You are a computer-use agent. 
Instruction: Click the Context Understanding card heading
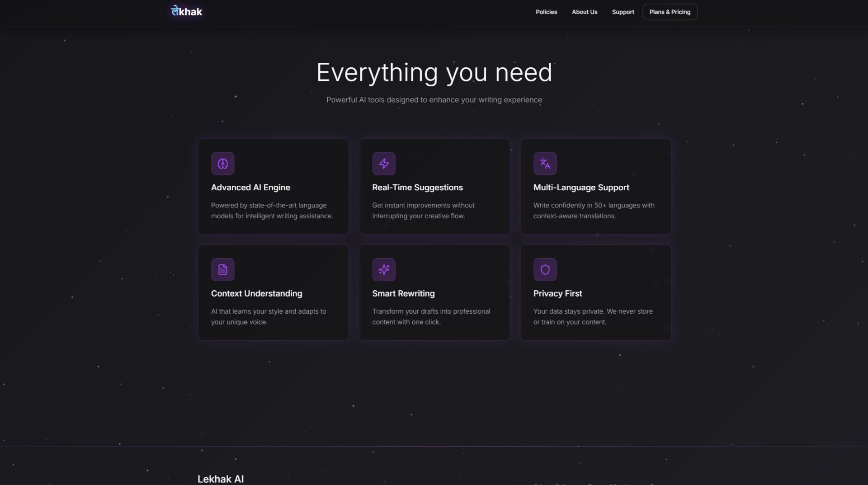click(256, 294)
